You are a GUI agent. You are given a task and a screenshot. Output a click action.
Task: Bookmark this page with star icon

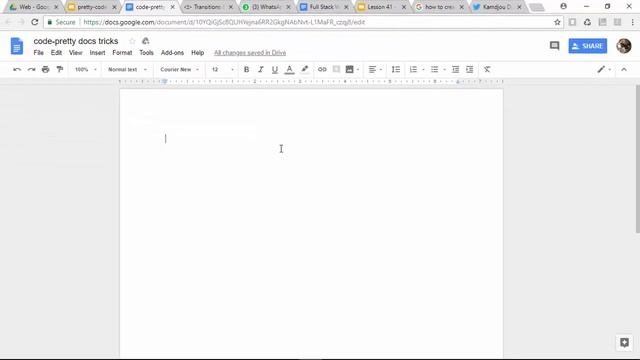557,22
